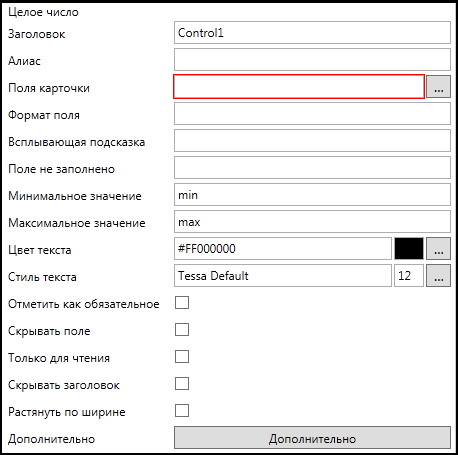Click Максимальное значение field showing max
This screenshot has height=455, width=458.
(312, 222)
